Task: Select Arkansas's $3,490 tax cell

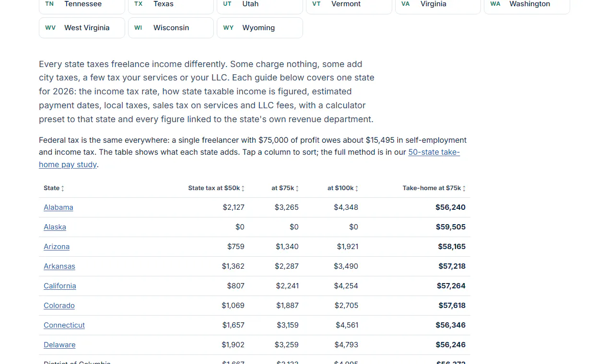Action: (346, 266)
